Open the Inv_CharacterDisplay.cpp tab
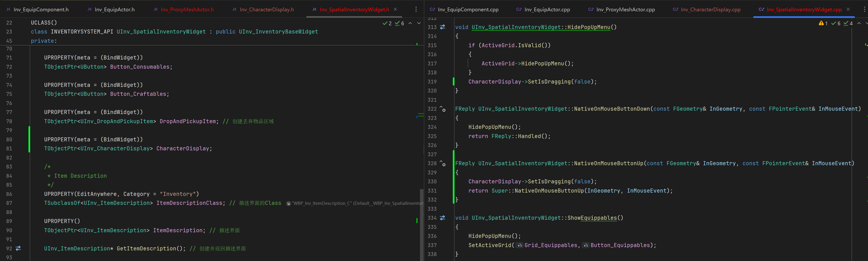 pos(710,9)
